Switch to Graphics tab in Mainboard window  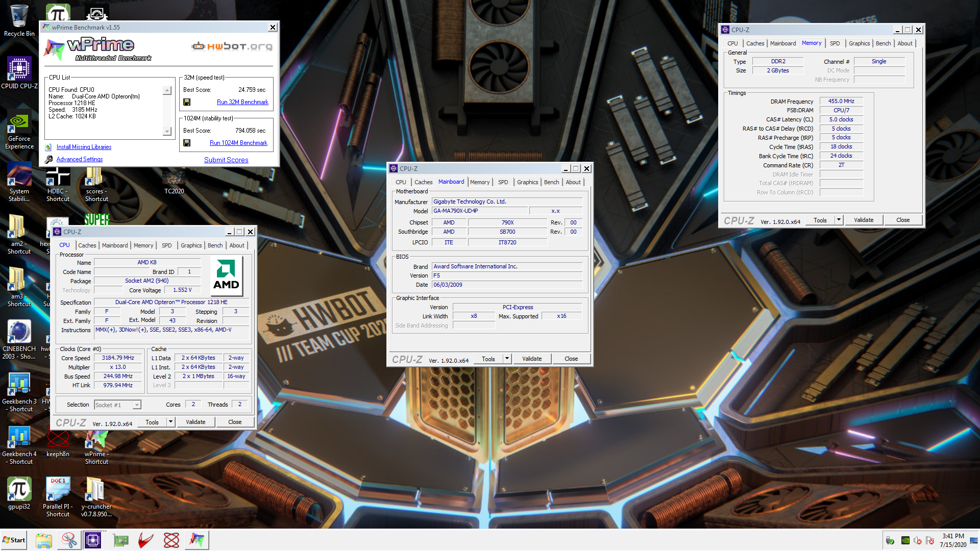pos(527,182)
